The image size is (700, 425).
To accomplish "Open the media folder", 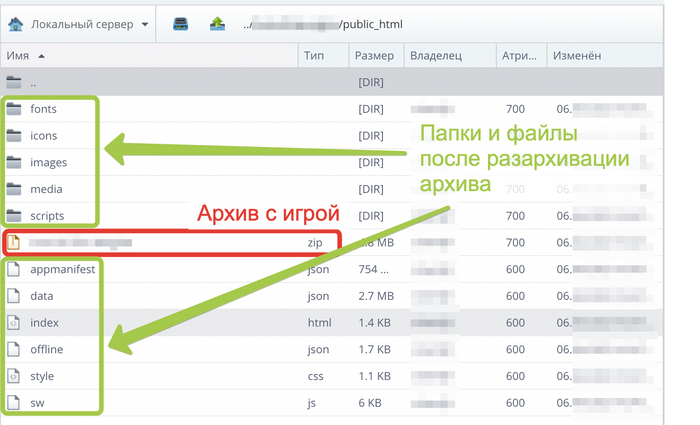I will point(46,189).
